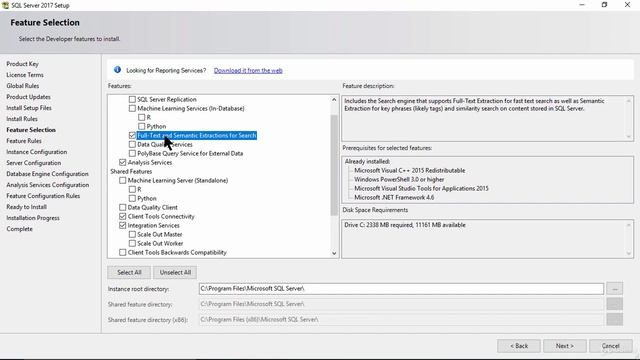
Task: Click the blue information icon beside Reporting Services
Action: (117, 70)
